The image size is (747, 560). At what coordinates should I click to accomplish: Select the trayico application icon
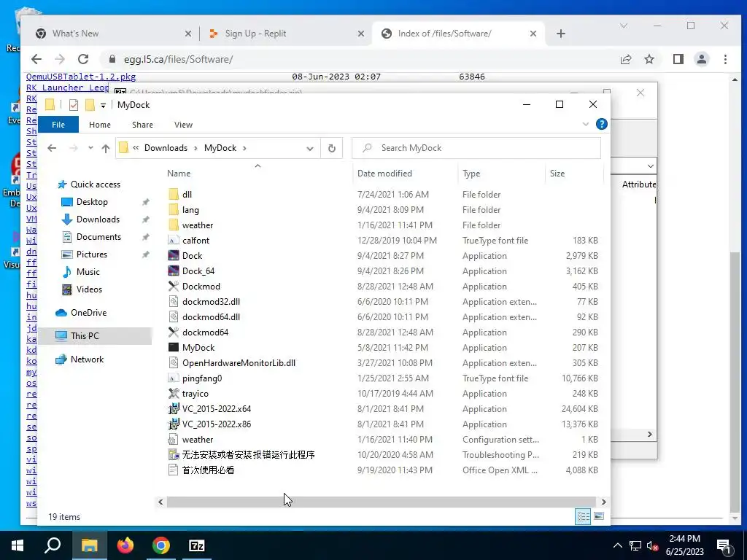[174, 393]
